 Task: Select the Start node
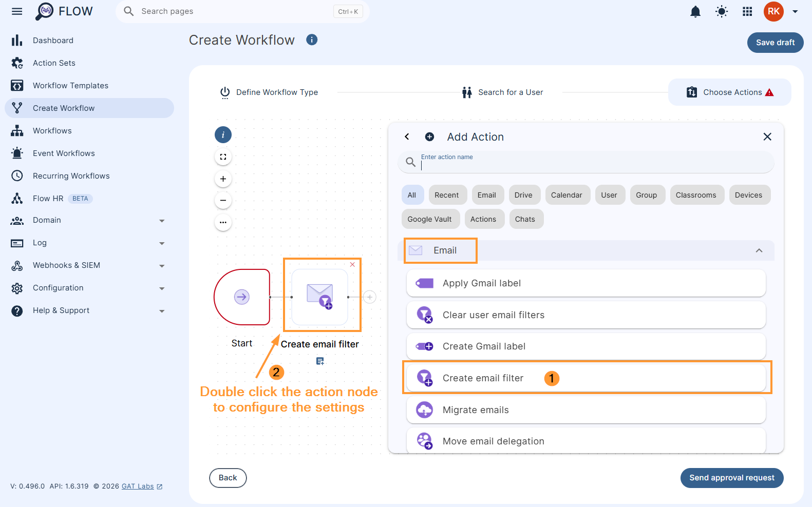click(x=242, y=297)
